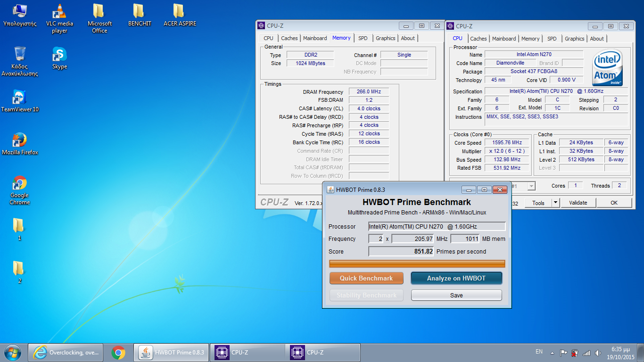The width and height of the screenshot is (644, 362).
Task: Click the Code Name value Diamondville
Action: pos(510,63)
